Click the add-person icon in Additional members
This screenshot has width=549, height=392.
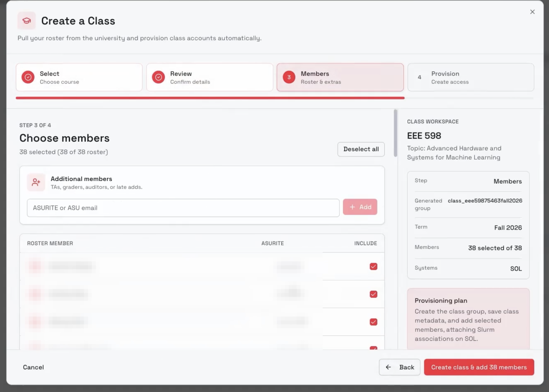[x=36, y=182]
